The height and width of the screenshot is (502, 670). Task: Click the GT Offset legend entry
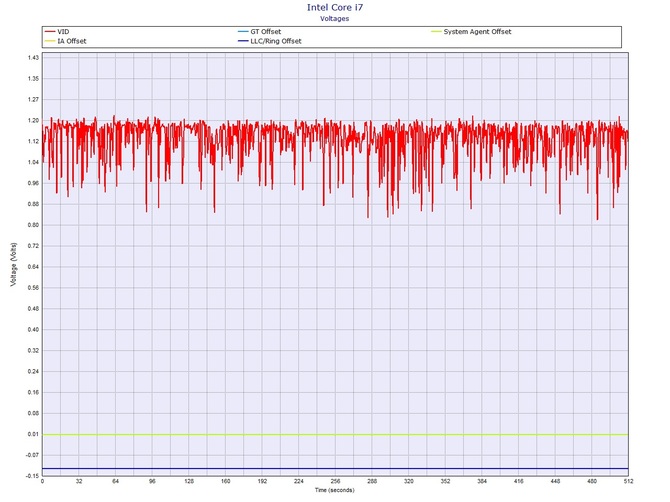pos(259,32)
